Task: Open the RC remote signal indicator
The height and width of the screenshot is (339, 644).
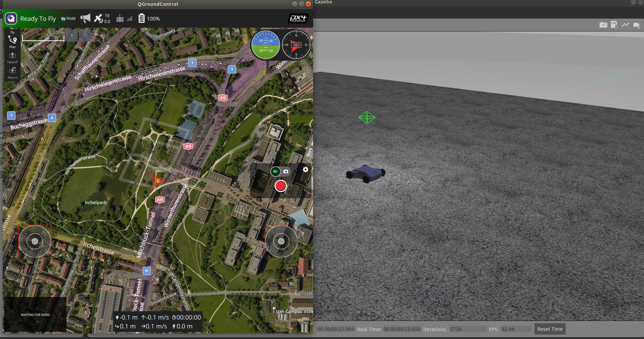Action: coord(120,18)
